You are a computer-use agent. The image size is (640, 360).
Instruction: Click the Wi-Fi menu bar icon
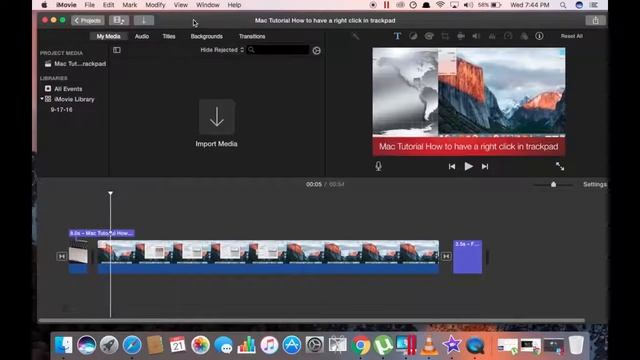440,5
